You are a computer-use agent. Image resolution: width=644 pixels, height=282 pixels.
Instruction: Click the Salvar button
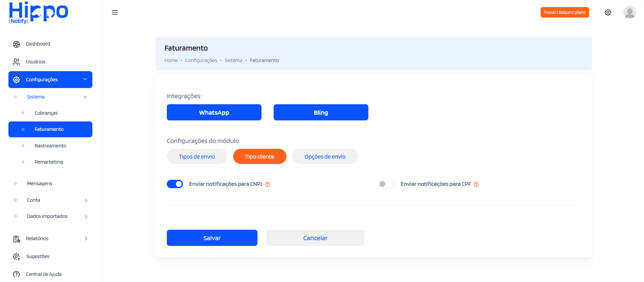pos(212,238)
